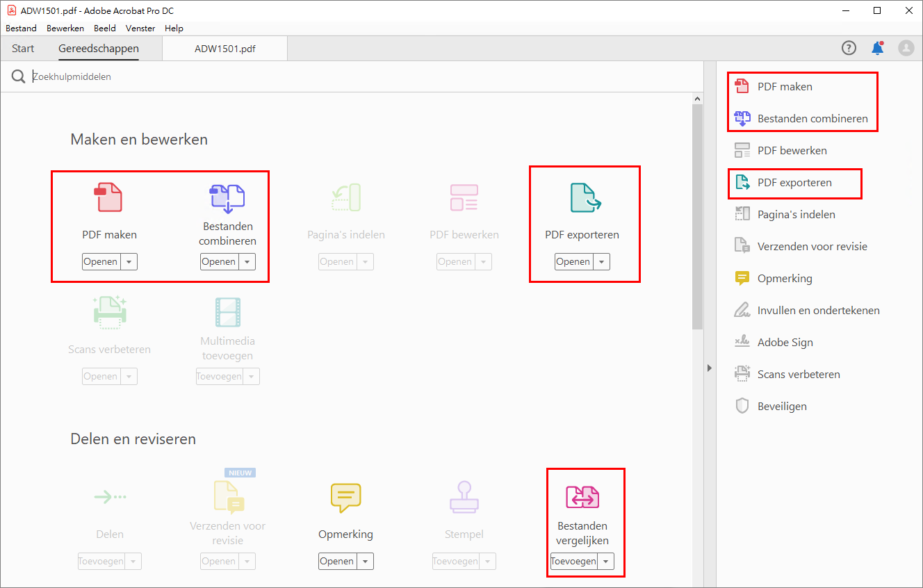Click the "Adobe Sign" label in right sidebar
This screenshot has height=588, width=923.
coord(785,342)
